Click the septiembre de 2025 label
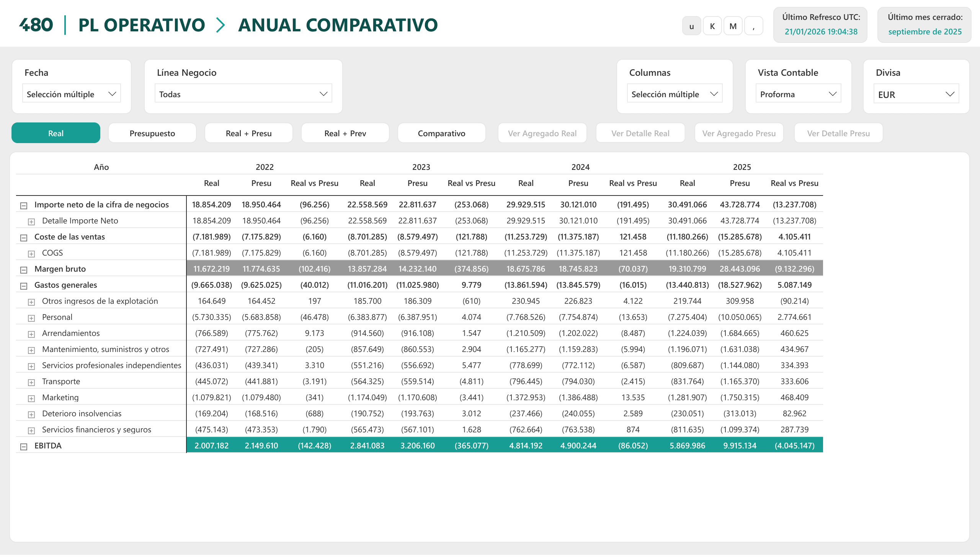The image size is (980, 559). pos(925,31)
